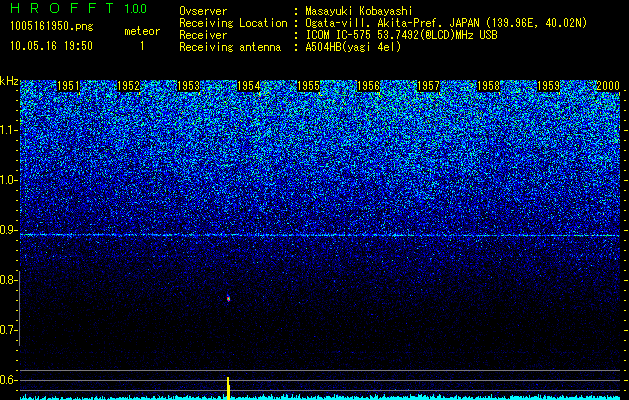The image size is (629, 400).
Task: Click the 1959 time marker
Action: coord(548,86)
